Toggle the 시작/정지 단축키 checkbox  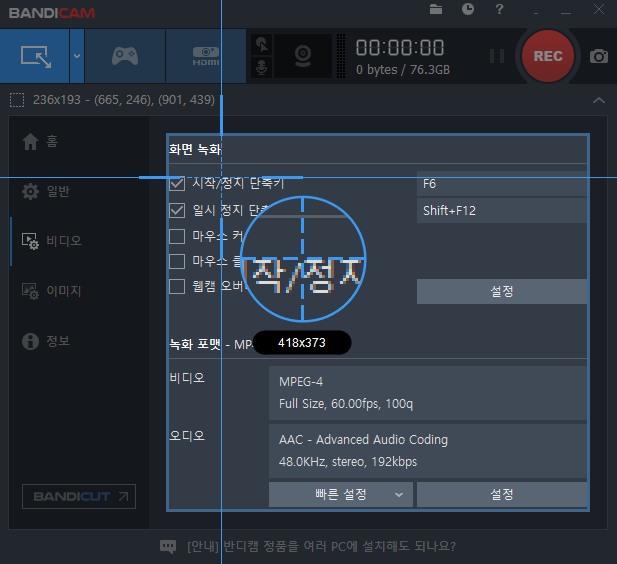click(x=177, y=183)
